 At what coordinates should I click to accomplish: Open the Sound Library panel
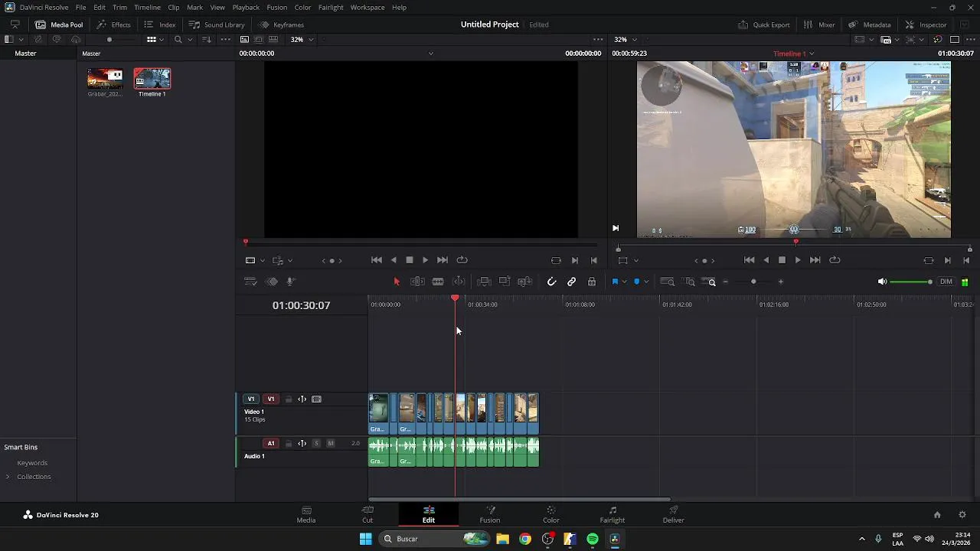[x=217, y=24]
